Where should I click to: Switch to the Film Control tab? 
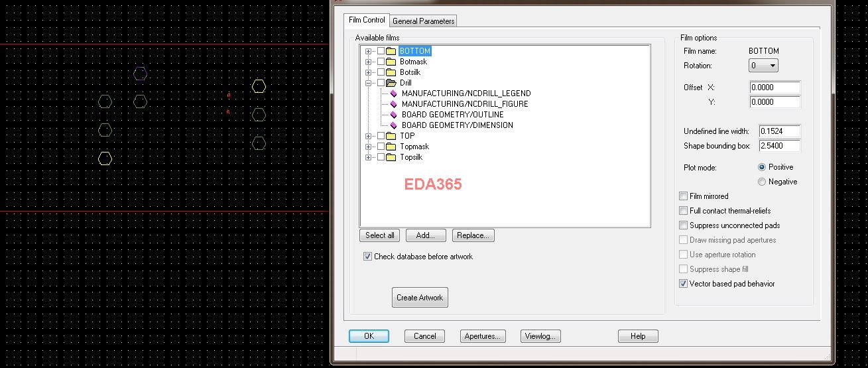click(x=367, y=20)
